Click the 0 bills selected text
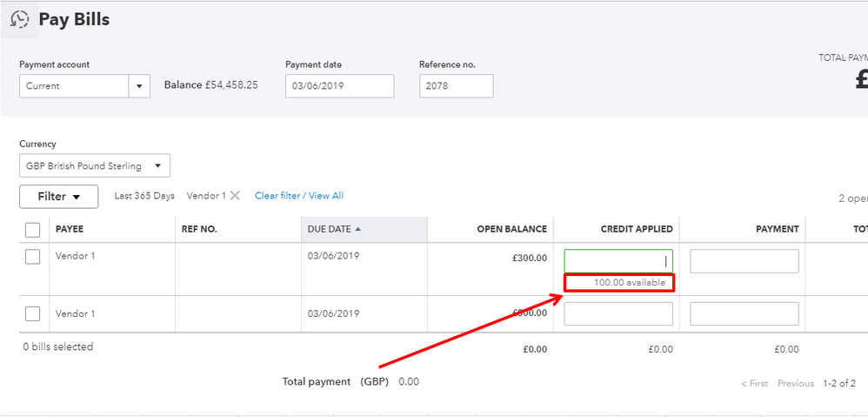This screenshot has width=868, height=417. click(58, 346)
